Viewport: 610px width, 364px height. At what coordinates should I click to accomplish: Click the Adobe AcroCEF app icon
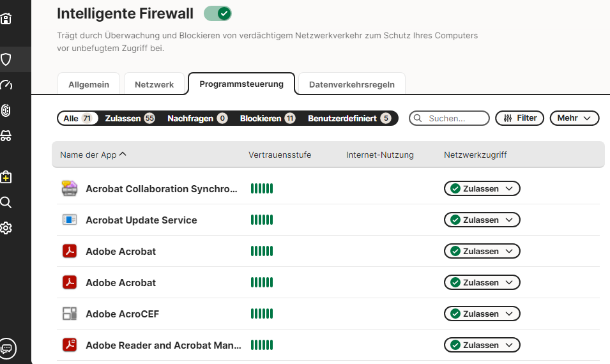click(x=69, y=314)
